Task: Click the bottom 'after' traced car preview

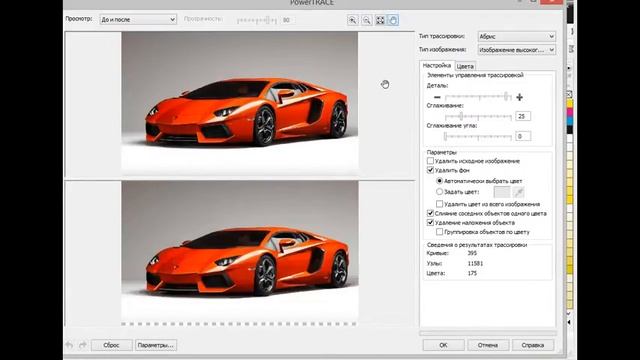Action: coord(240,251)
